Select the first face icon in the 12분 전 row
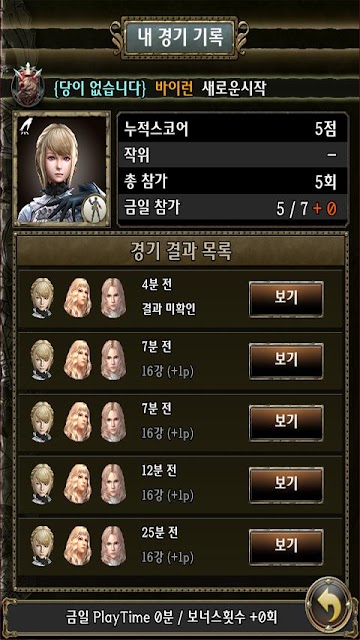Screen dimensions: 360x640 (x=42, y=484)
